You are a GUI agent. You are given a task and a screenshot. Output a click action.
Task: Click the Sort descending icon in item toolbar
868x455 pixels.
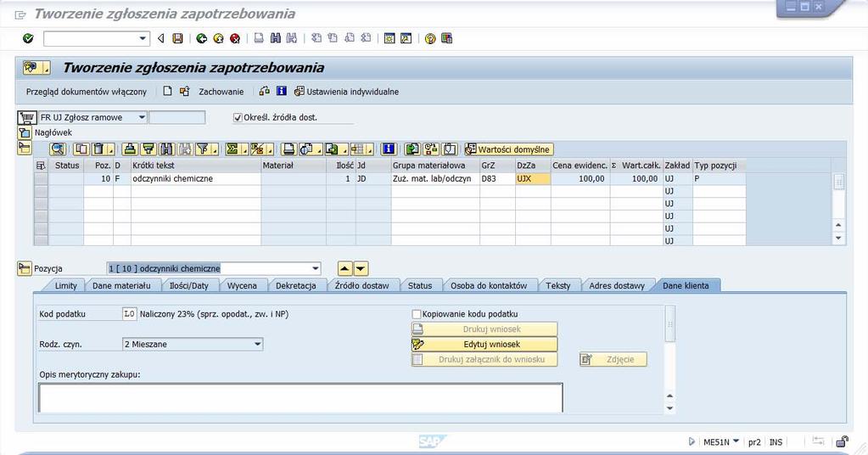click(x=148, y=149)
